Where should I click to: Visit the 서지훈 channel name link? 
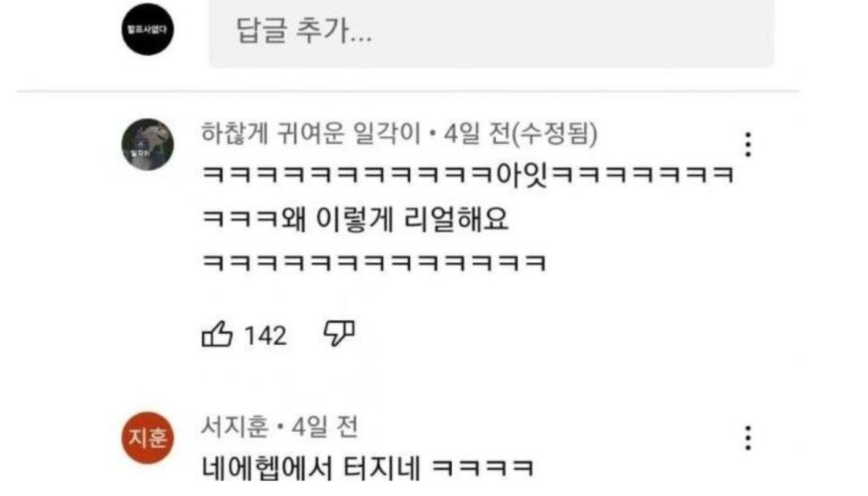pos(234,427)
